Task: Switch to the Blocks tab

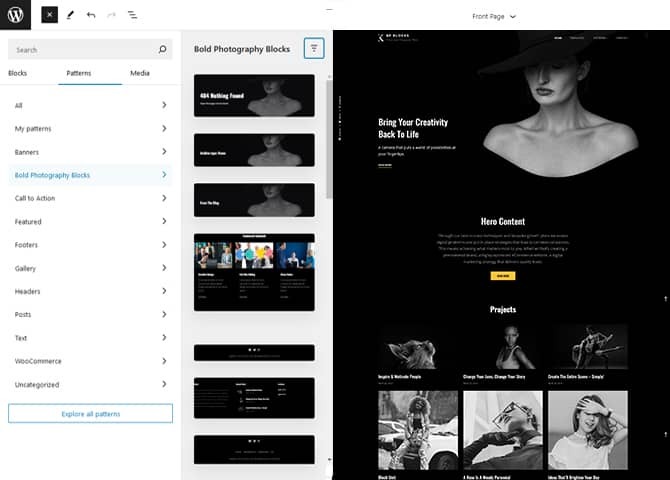Action: point(18,73)
